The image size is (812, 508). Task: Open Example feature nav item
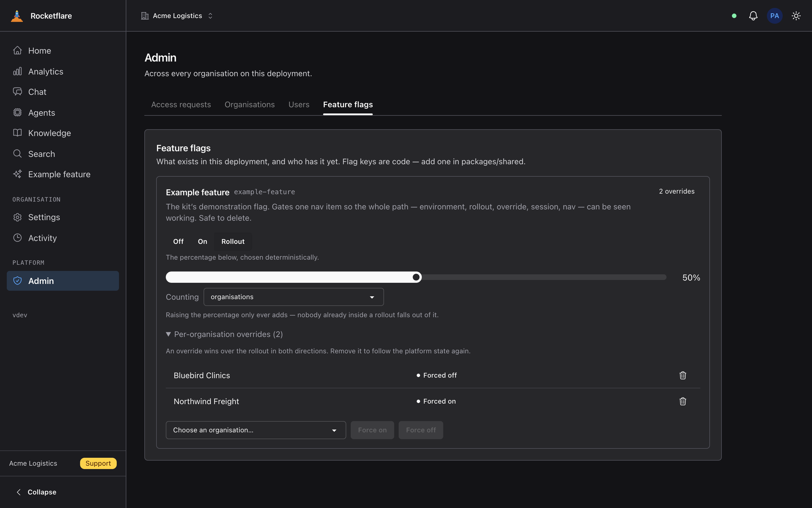[x=63, y=174]
